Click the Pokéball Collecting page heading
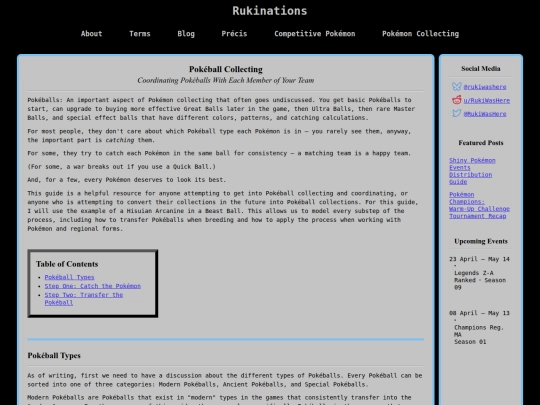The width and height of the screenshot is (540, 405). coord(226,69)
